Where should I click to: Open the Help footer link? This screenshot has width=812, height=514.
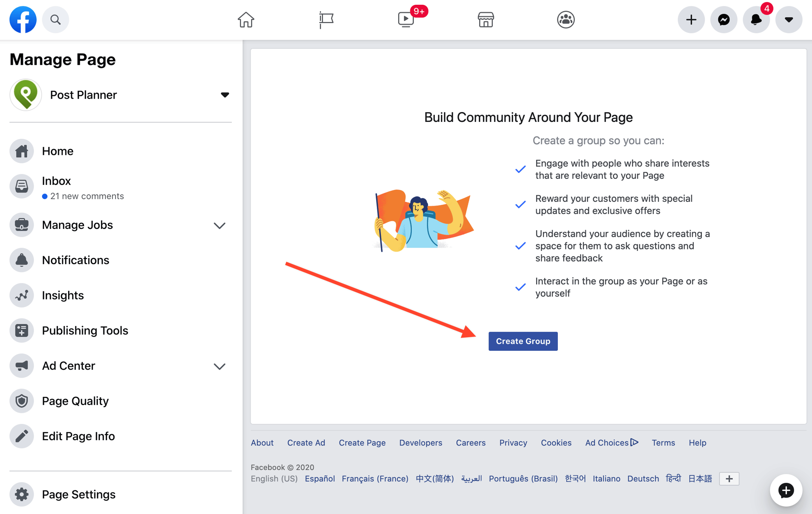coord(698,442)
